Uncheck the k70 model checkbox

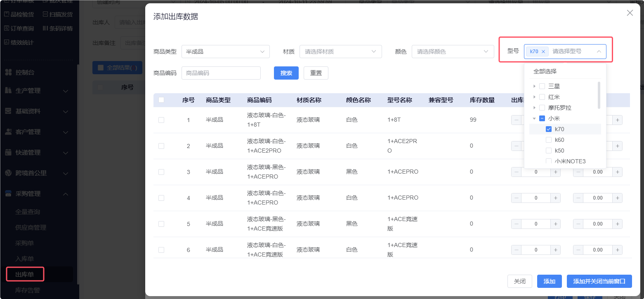[549, 129]
